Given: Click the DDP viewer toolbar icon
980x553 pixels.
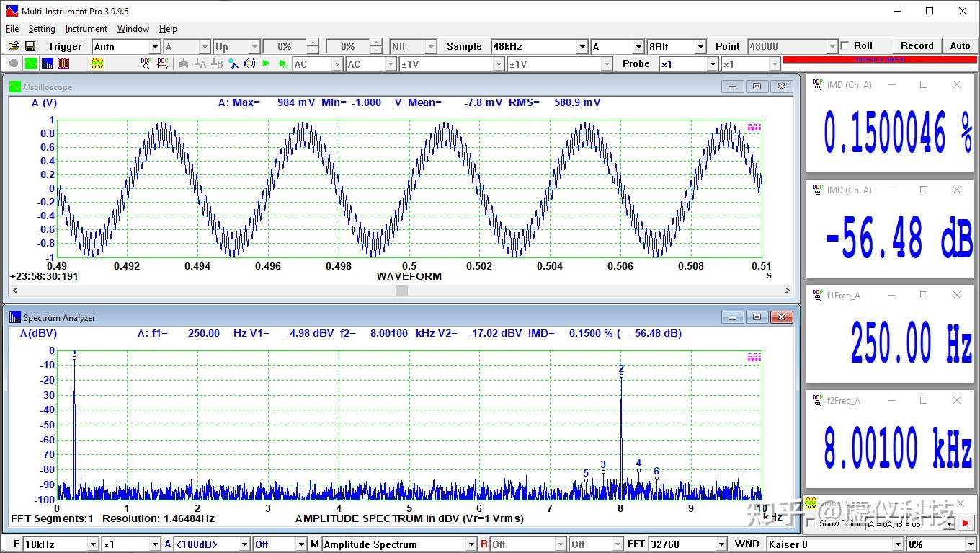Looking at the screenshot, I should point(146,63).
